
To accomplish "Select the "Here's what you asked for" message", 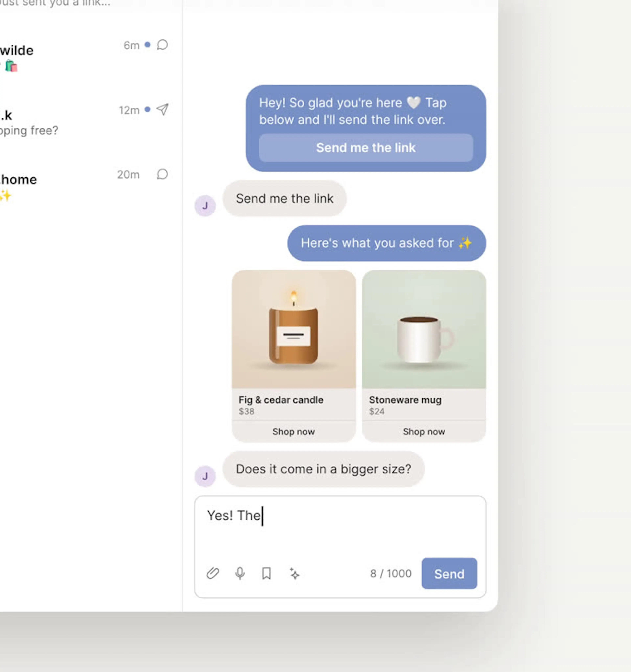I will [386, 243].
